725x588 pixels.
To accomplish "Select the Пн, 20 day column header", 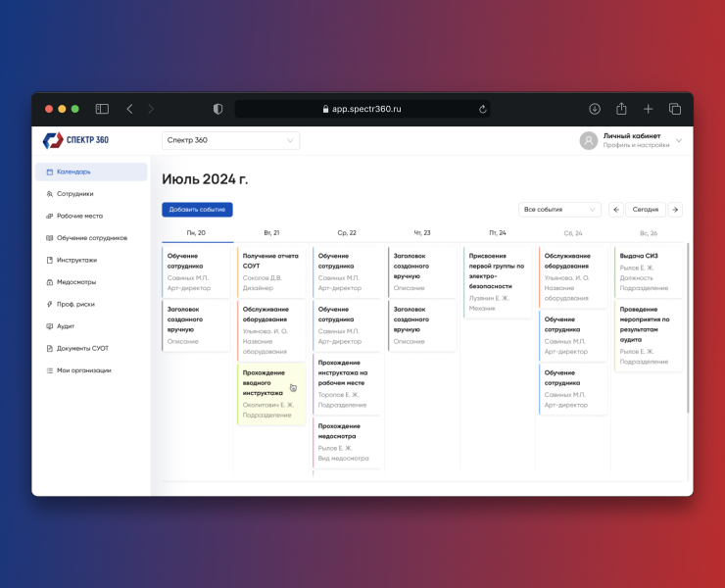I will point(196,232).
